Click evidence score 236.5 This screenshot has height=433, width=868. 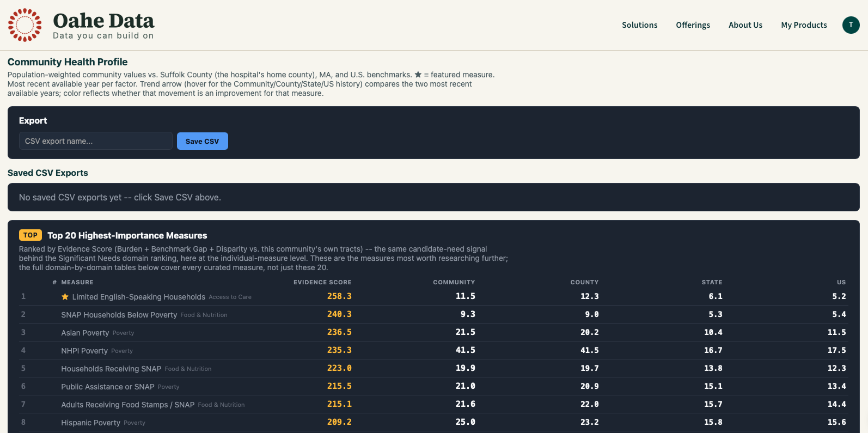[339, 332]
